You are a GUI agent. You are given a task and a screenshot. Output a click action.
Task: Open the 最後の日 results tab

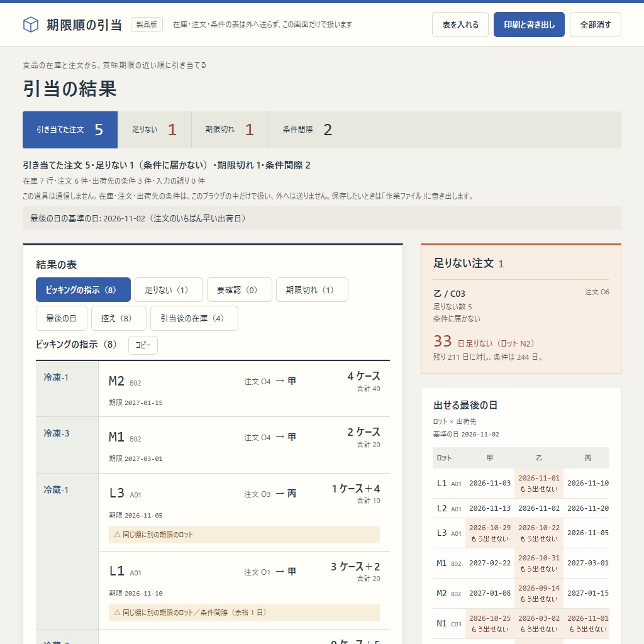61,318
